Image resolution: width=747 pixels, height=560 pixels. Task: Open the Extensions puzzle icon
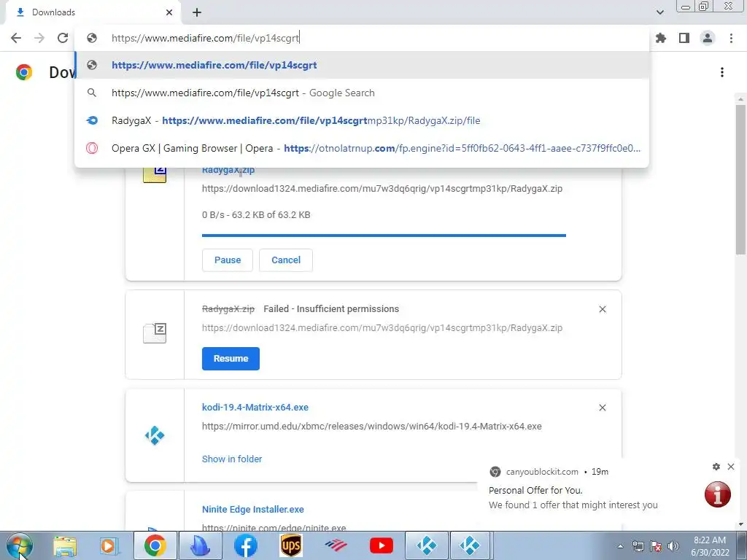click(661, 38)
